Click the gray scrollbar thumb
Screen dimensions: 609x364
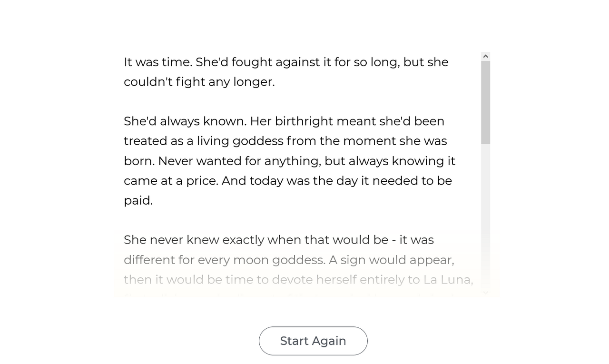click(485, 102)
